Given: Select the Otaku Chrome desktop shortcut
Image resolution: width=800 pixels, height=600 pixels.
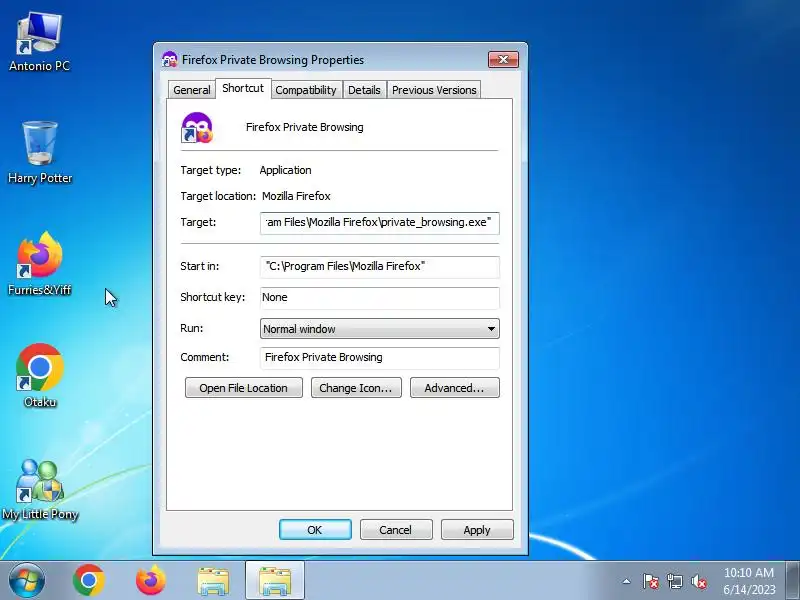Looking at the screenshot, I should tap(40, 375).
